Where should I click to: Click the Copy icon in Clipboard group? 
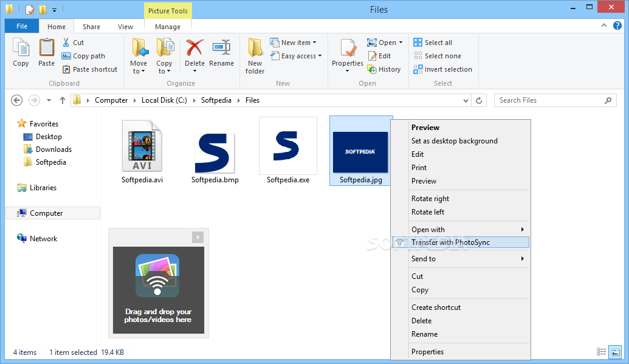tap(21, 48)
